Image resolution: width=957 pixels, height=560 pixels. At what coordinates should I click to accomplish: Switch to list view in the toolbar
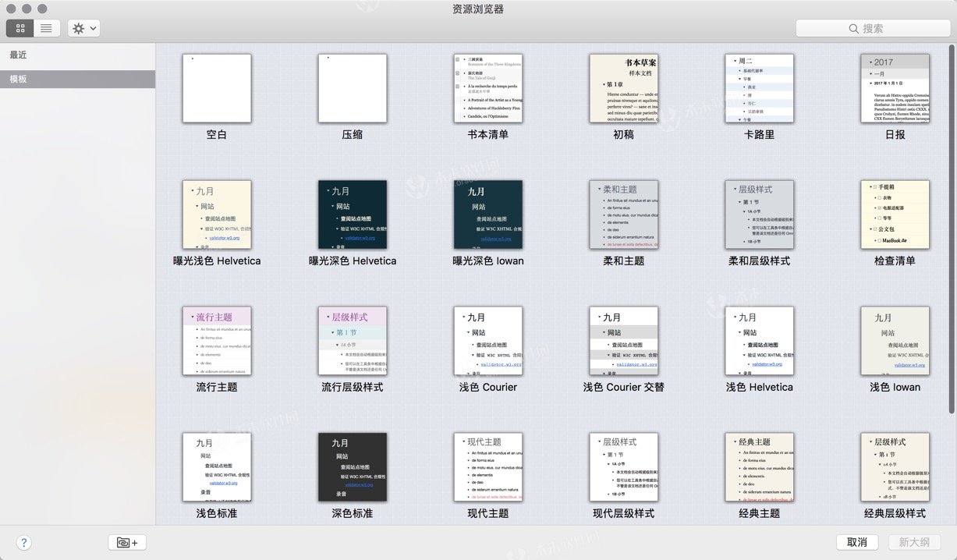tap(44, 28)
